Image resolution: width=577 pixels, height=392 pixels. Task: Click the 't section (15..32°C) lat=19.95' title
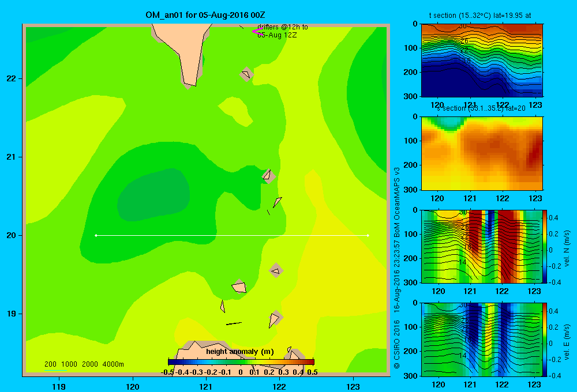point(480,16)
